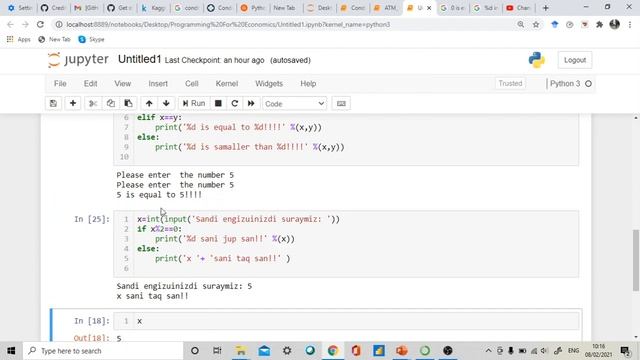Click into code cell In [25]
Viewport: 640px width, 360px height.
click(x=346, y=244)
